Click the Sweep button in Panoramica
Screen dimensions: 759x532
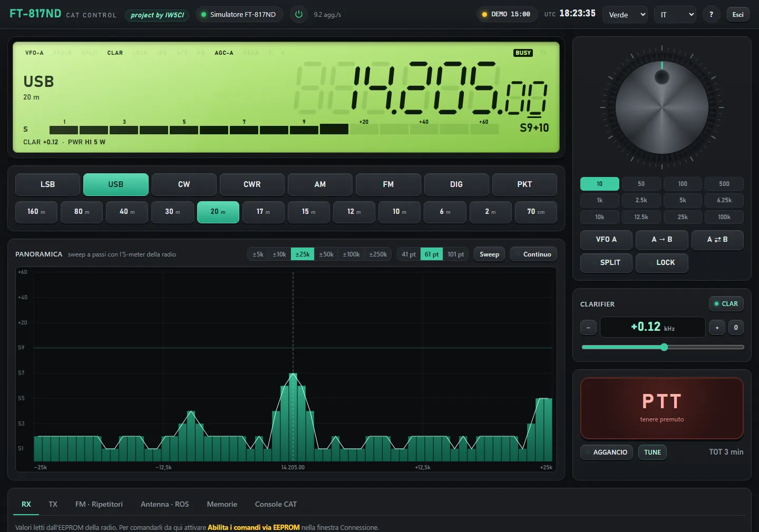pos(489,254)
